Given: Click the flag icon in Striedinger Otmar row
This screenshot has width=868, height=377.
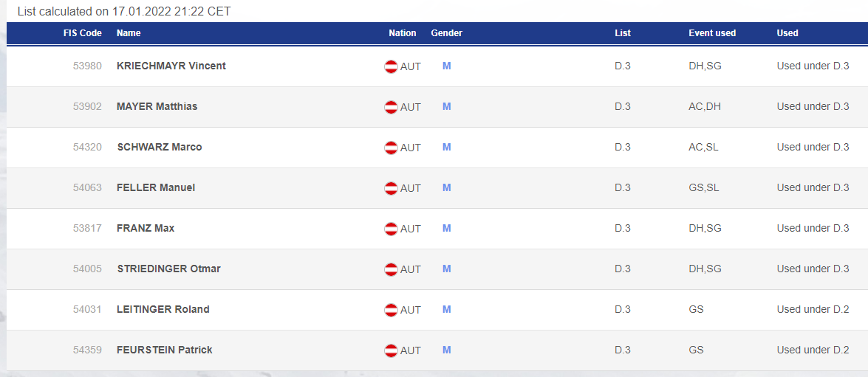Looking at the screenshot, I should tap(391, 269).
